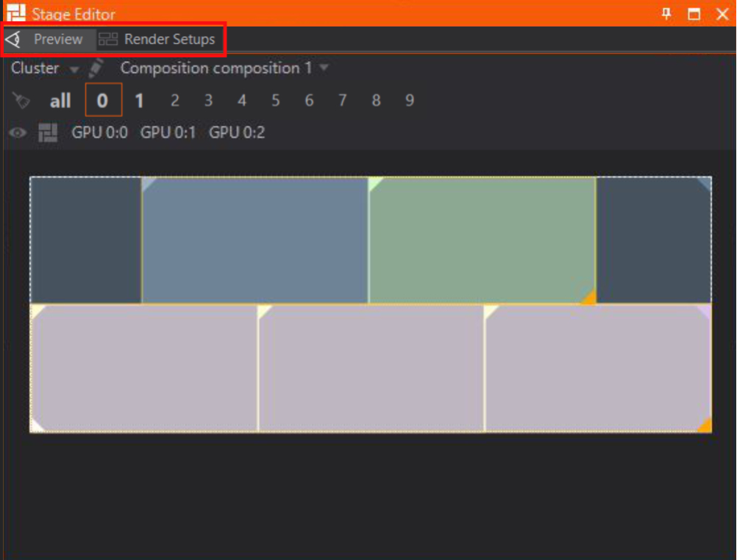Select the bottom middle lavender region

pyautogui.click(x=371, y=367)
